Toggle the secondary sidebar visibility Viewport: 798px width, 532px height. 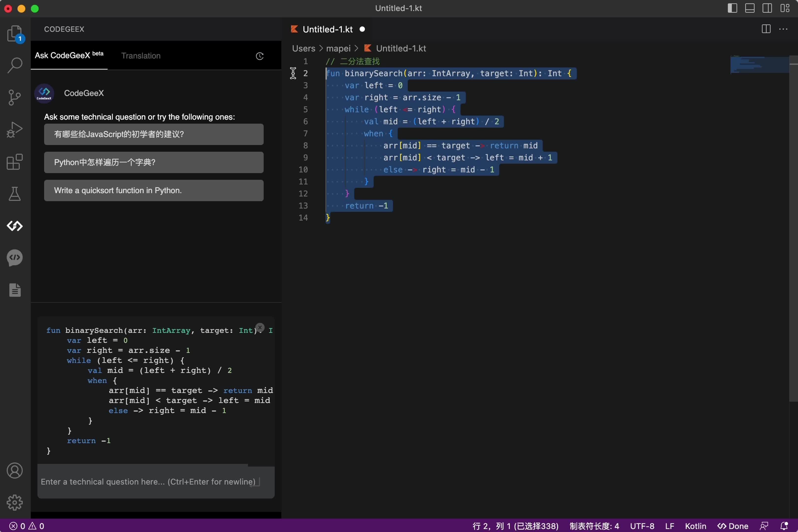(x=767, y=8)
